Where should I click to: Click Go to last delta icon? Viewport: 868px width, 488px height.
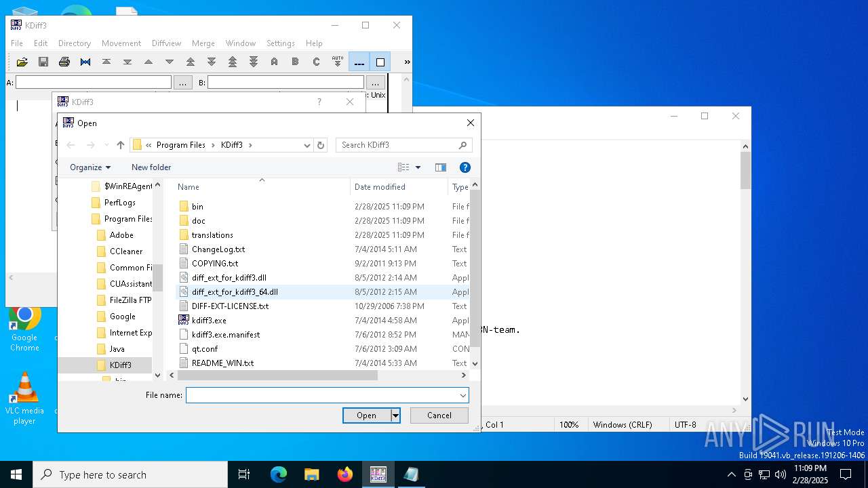[127, 62]
